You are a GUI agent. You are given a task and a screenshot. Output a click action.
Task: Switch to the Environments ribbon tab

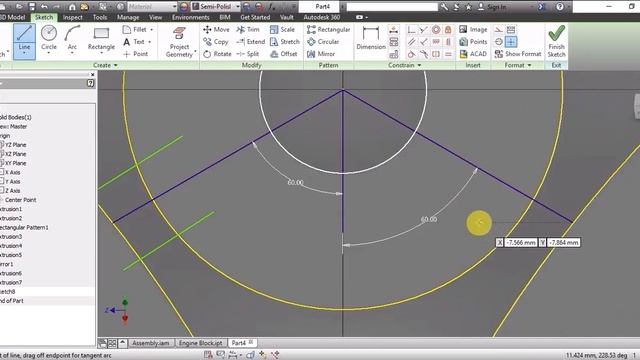(x=190, y=17)
